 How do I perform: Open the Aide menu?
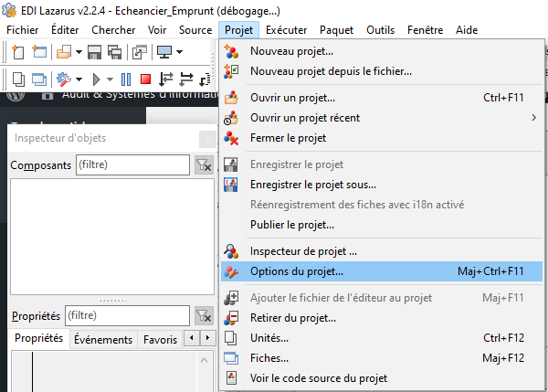pyautogui.click(x=467, y=30)
